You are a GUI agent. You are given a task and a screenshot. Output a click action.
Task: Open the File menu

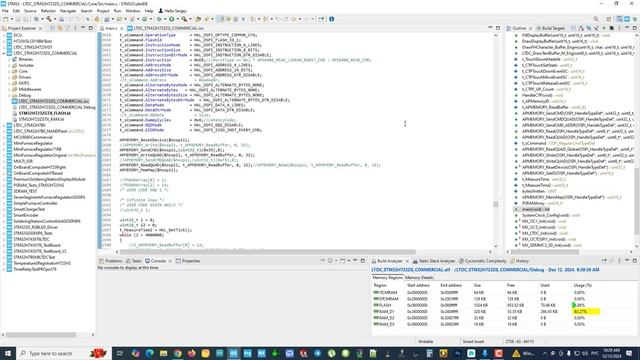(x=5, y=11)
